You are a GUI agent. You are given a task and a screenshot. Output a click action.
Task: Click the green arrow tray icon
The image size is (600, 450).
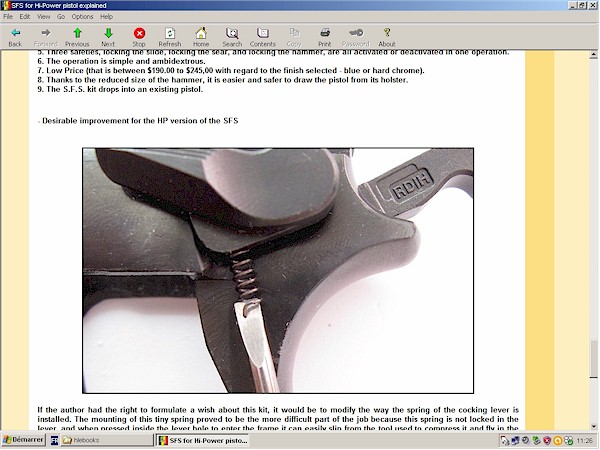536,441
